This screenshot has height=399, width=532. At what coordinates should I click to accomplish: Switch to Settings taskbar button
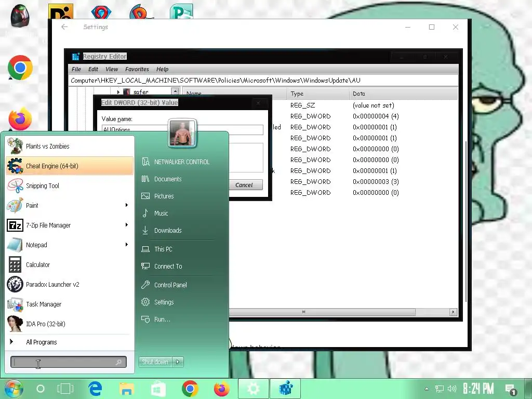click(x=254, y=389)
